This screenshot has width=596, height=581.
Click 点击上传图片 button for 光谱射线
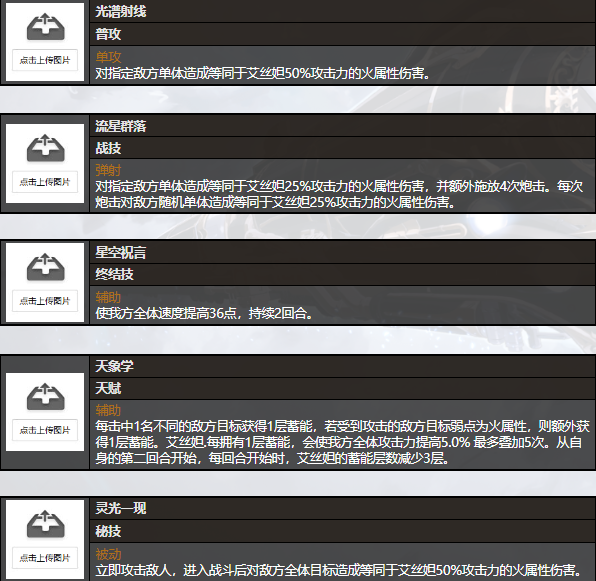(45, 60)
